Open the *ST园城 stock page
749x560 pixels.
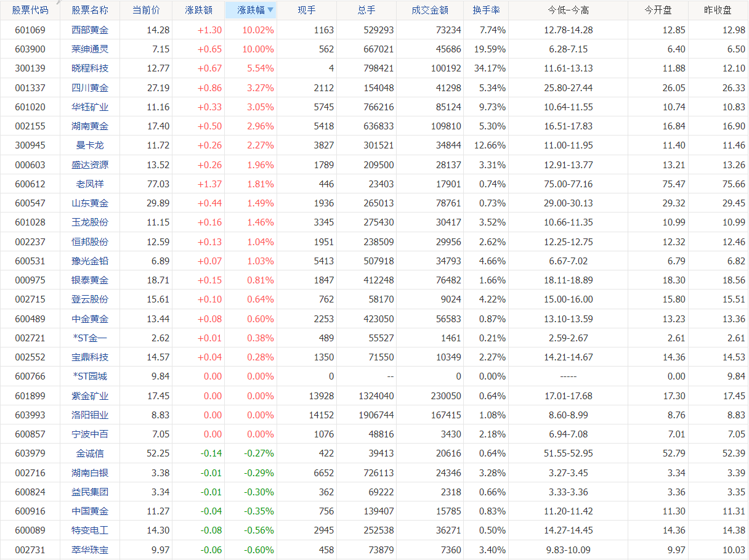coord(90,376)
